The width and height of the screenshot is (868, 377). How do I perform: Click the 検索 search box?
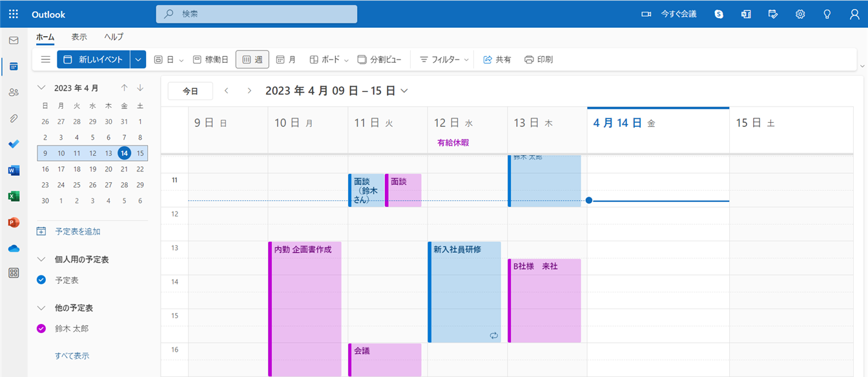point(256,14)
